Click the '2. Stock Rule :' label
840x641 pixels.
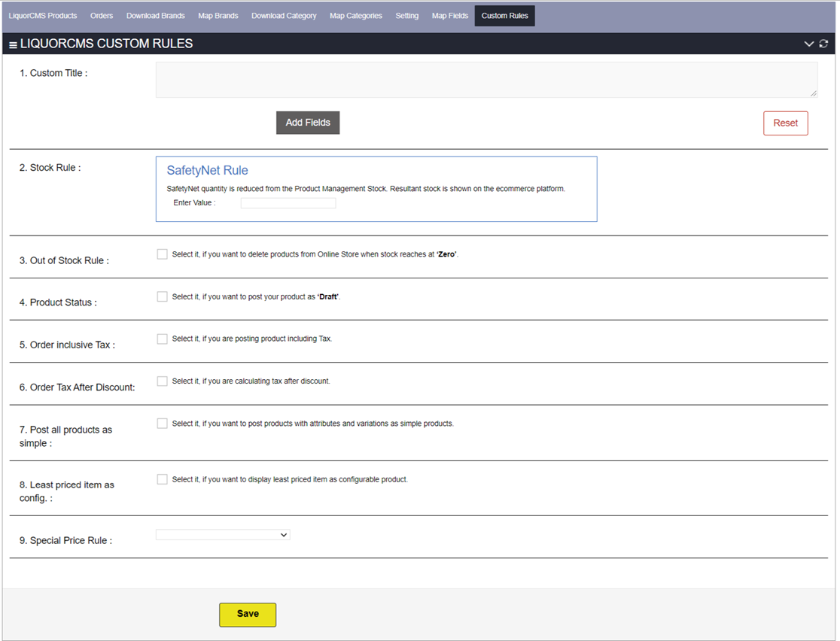point(50,168)
